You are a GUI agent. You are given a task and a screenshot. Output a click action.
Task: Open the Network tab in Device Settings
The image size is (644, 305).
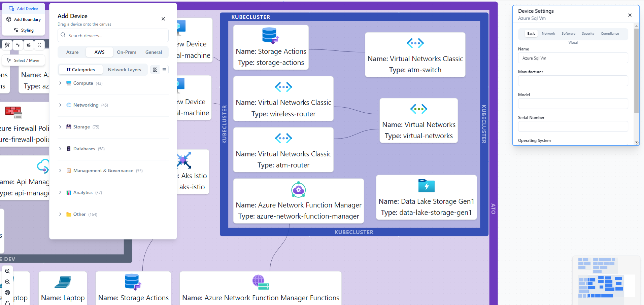(x=548, y=34)
